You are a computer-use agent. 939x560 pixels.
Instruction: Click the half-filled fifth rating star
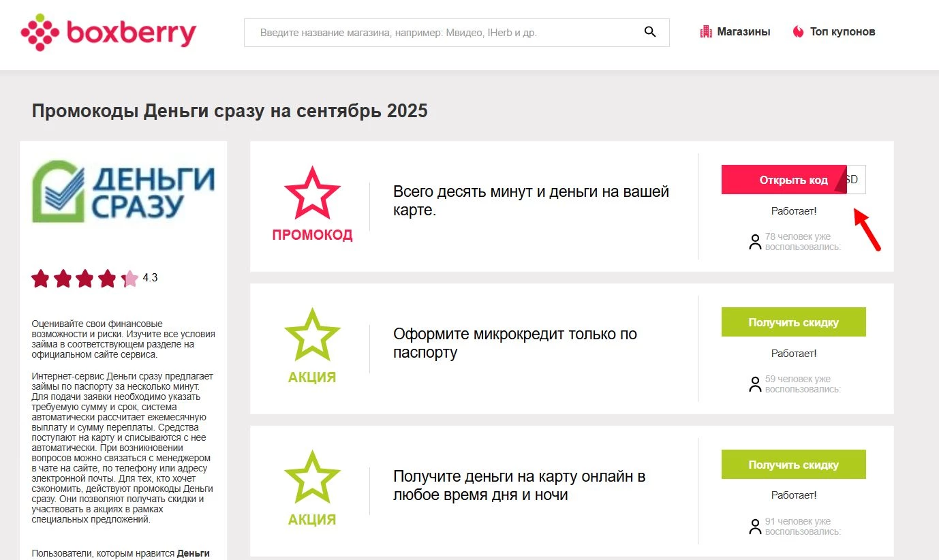tap(129, 278)
